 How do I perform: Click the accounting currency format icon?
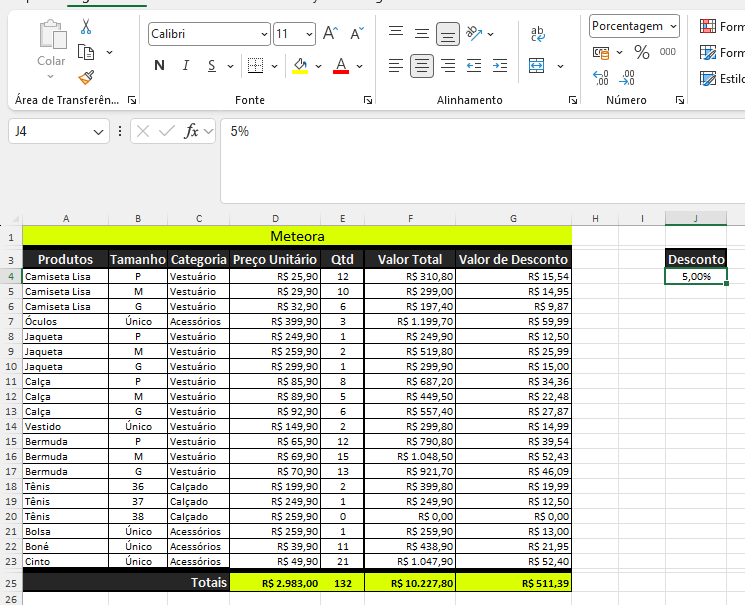point(601,52)
